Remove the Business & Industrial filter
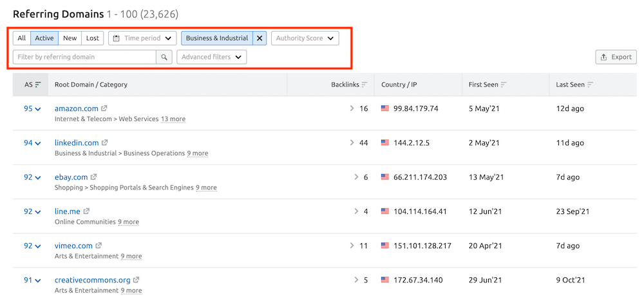The height and width of the screenshot is (296, 644). pos(260,38)
